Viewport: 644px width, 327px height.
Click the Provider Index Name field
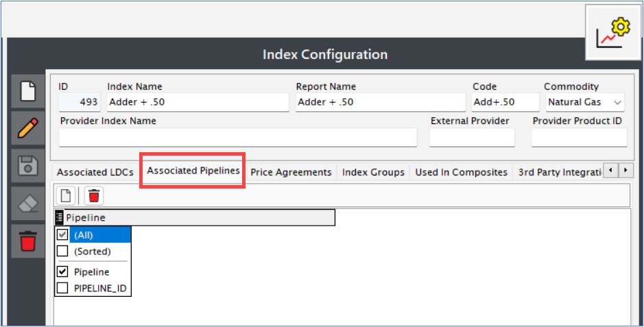point(238,137)
